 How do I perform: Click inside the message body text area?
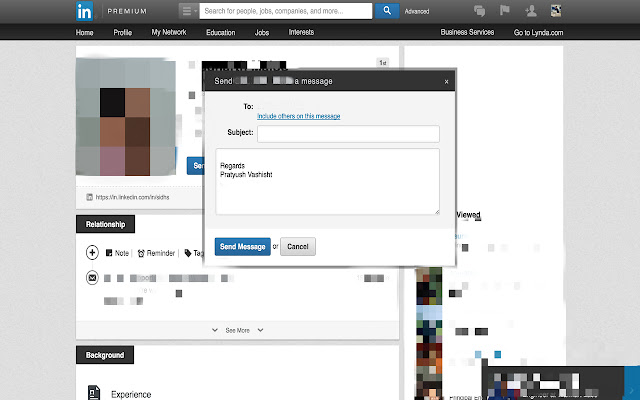click(327, 182)
